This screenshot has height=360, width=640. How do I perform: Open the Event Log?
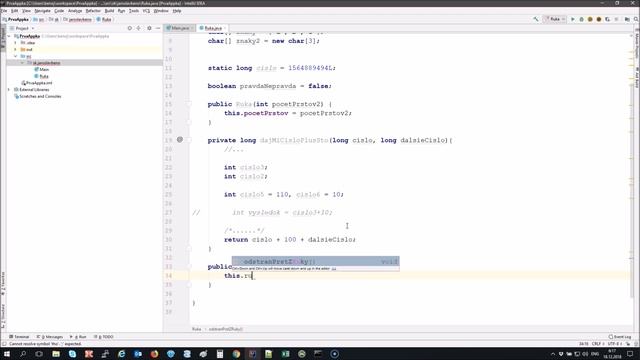(x=620, y=337)
